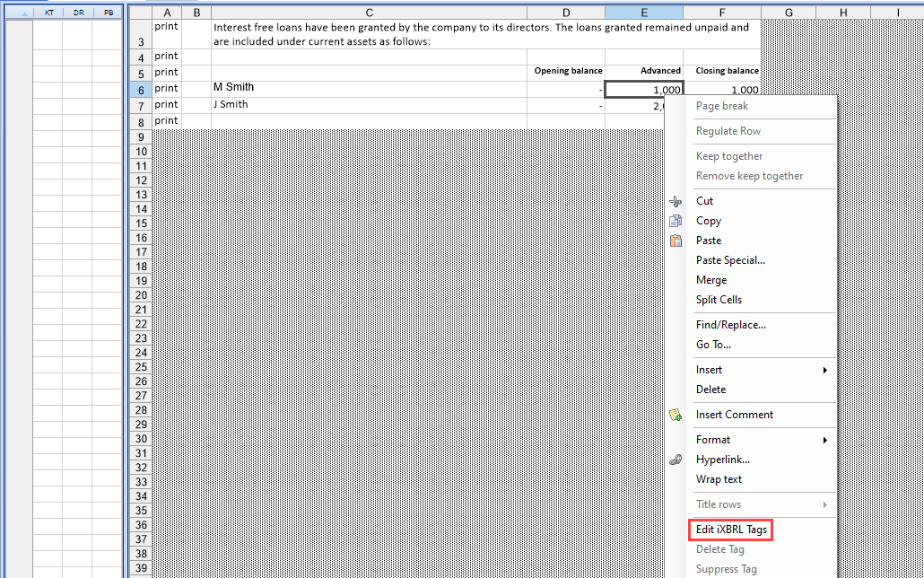Expand the Title rows submenu arrow
Viewport: 924px width, 578px height.
825,505
